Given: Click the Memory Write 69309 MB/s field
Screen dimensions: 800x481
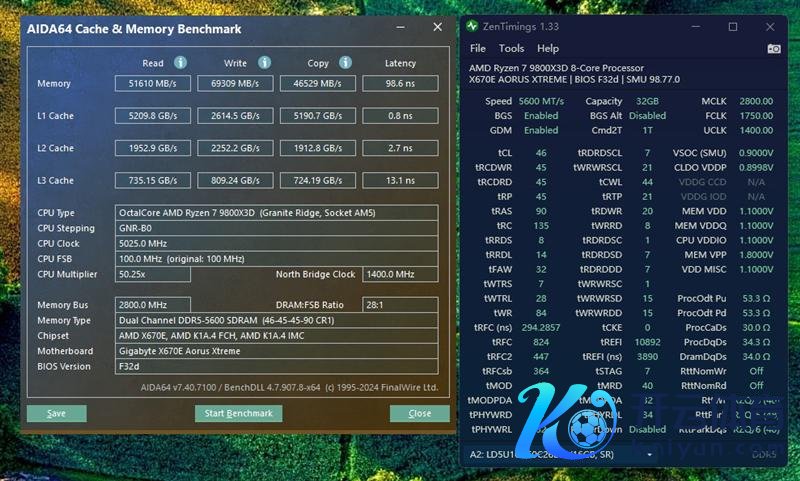Looking at the screenshot, I should click(x=236, y=84).
